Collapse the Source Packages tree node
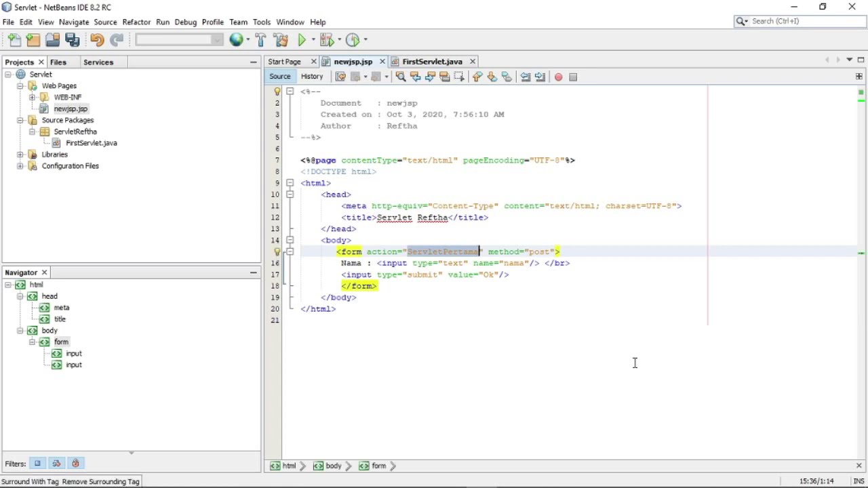The width and height of the screenshot is (868, 488). (x=20, y=120)
